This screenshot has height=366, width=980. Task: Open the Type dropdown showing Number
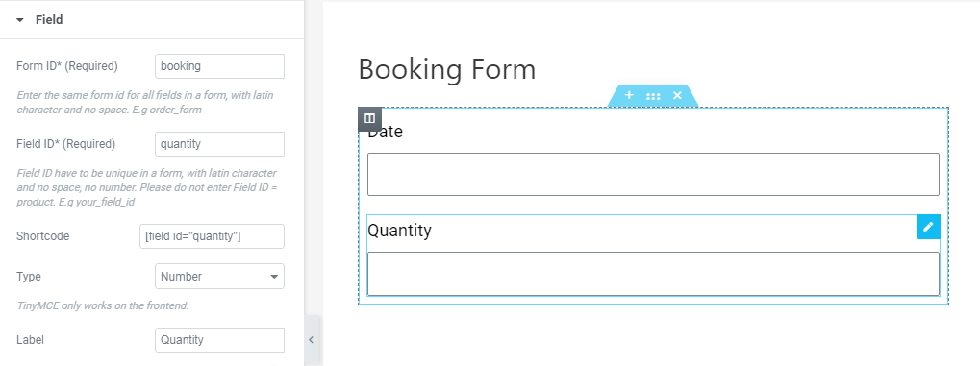click(219, 276)
